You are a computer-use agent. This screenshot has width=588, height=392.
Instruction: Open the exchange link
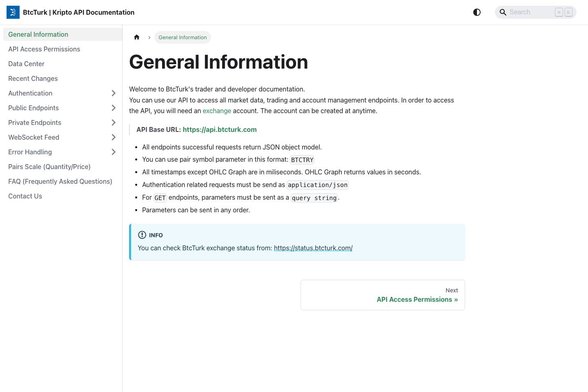pyautogui.click(x=217, y=111)
